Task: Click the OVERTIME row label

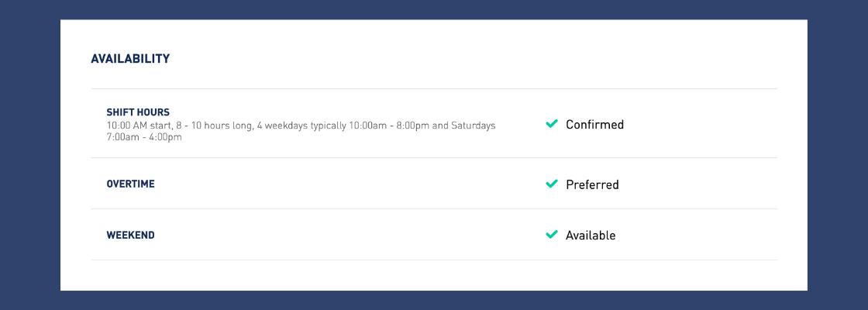Action: (x=130, y=184)
